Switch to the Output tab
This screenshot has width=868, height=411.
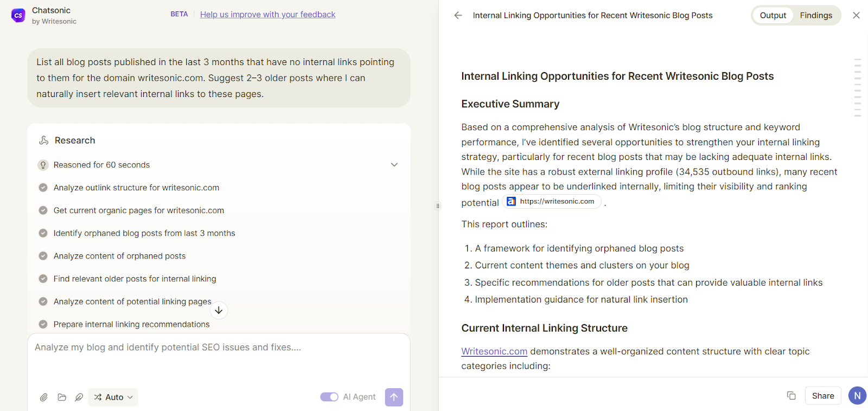pos(773,15)
